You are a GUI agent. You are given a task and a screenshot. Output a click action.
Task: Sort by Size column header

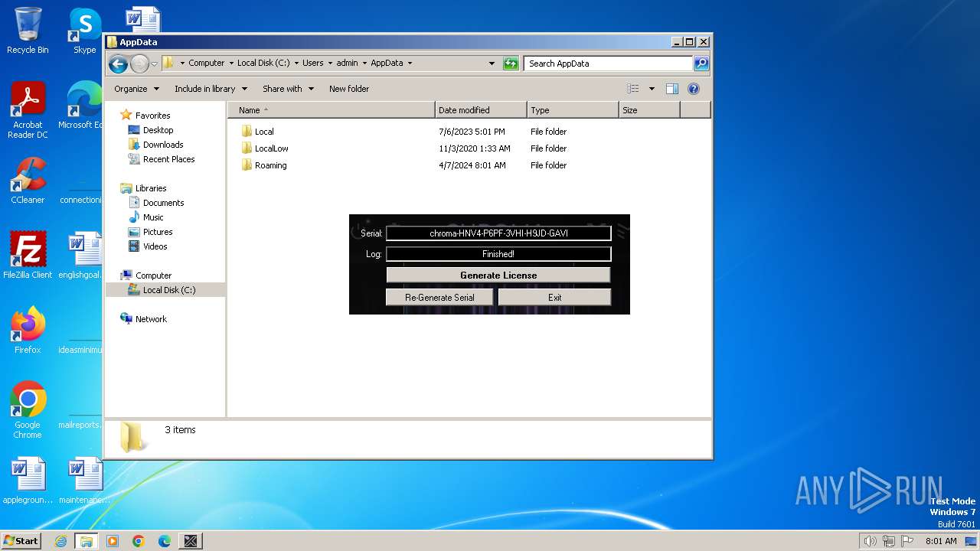pos(649,110)
